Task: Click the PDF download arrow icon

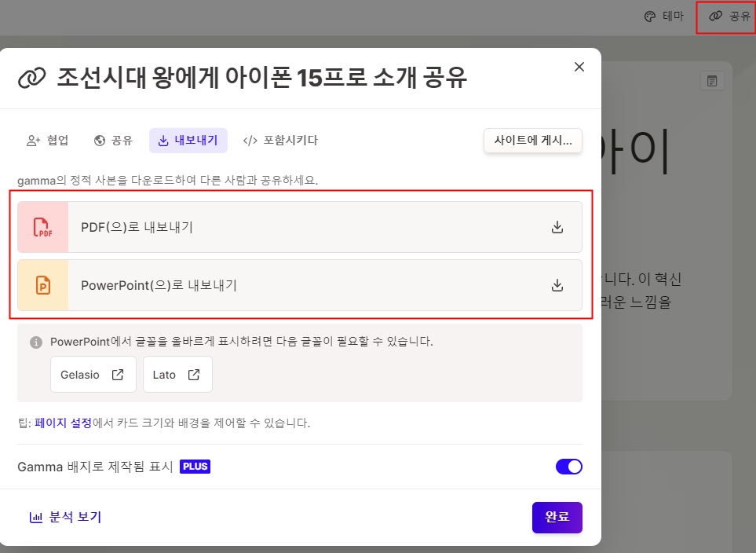Action: pyautogui.click(x=557, y=227)
